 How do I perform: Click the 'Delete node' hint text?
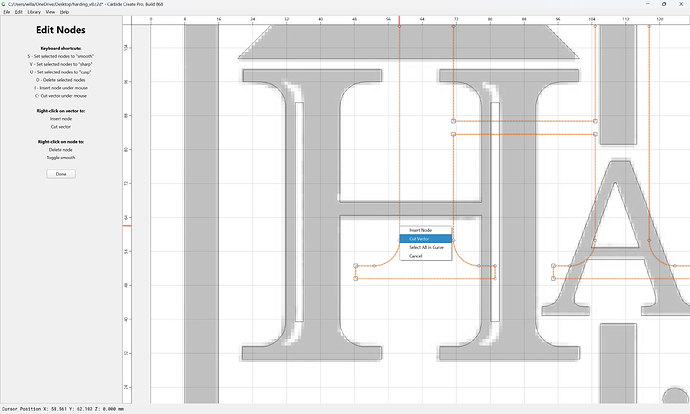(x=61, y=150)
